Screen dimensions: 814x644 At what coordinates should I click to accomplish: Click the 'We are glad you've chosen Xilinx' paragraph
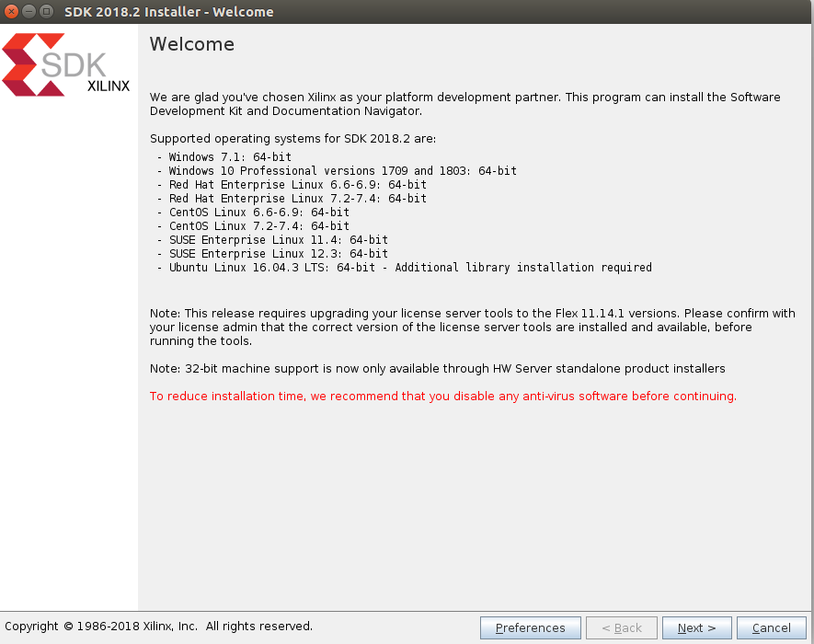click(x=464, y=104)
